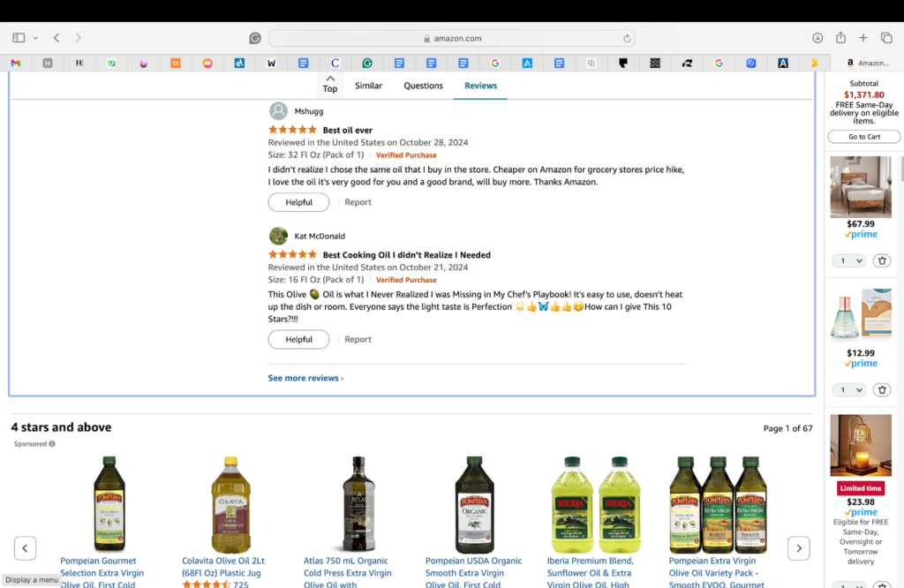Delete the $67.99 bed frame from cart
The height and width of the screenshot is (588, 904).
[882, 260]
